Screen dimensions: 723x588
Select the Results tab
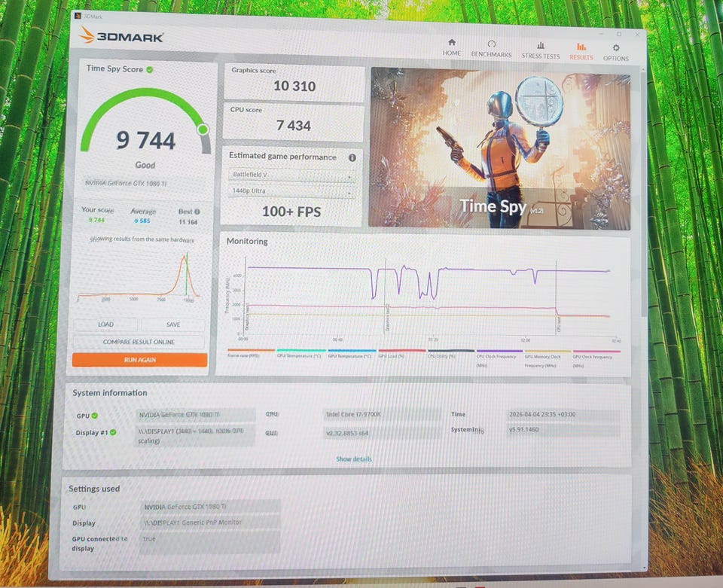(581, 52)
